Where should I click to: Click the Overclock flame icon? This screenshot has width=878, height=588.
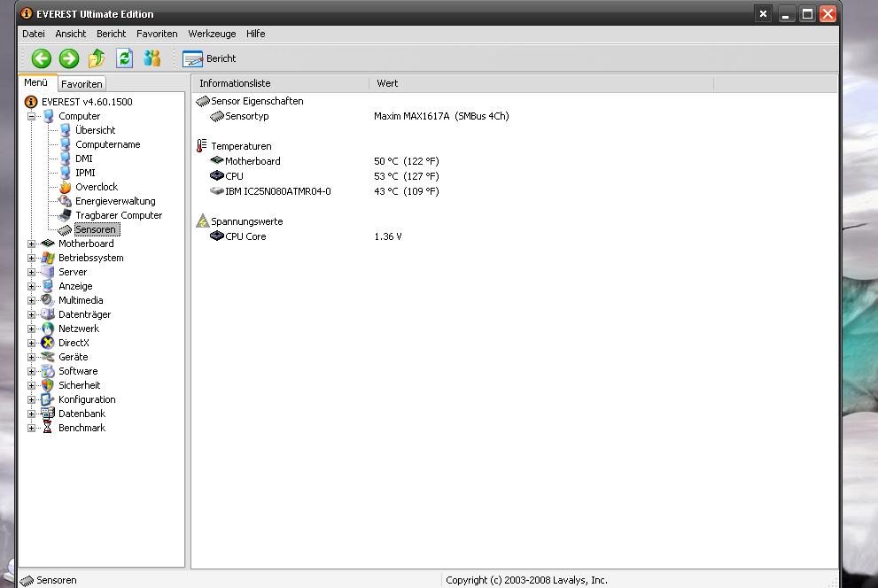pyautogui.click(x=65, y=187)
